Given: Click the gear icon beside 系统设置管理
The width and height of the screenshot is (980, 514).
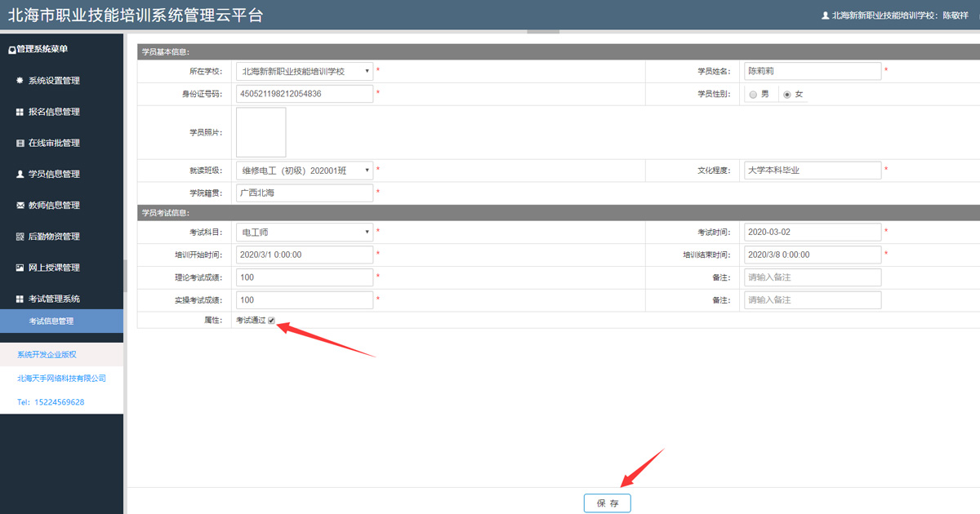Looking at the screenshot, I should (x=20, y=81).
